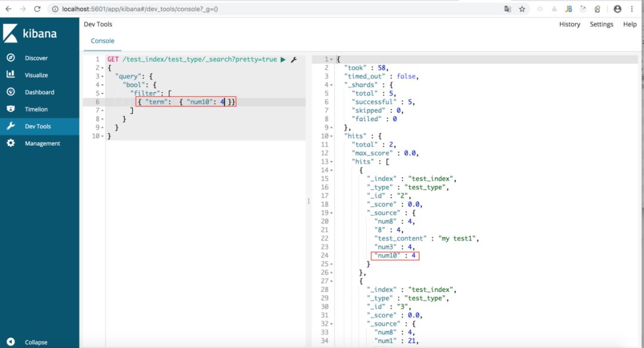The image size is (644, 348).
Task: Open the wrench options icon in editor
Action: coord(293,60)
